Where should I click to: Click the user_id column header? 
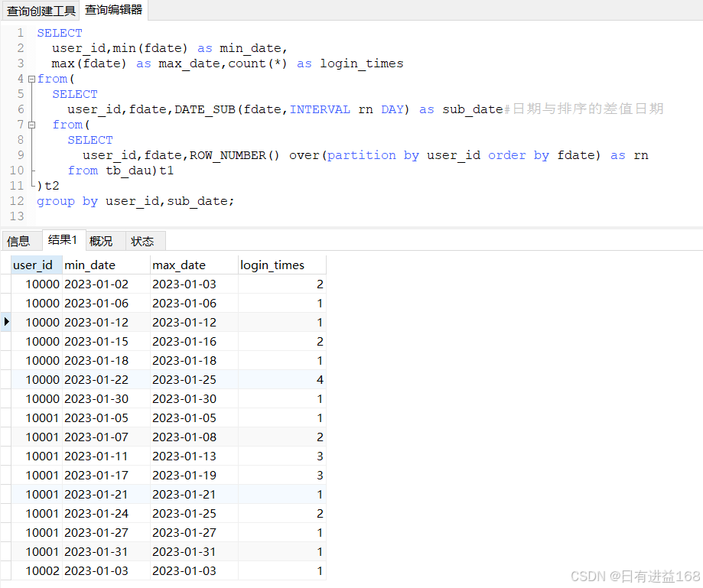pos(36,265)
